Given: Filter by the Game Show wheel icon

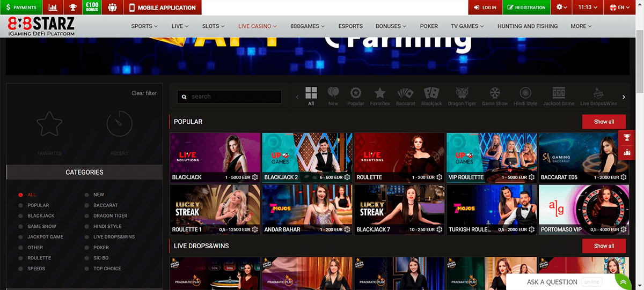Looking at the screenshot, I should tap(495, 96).
